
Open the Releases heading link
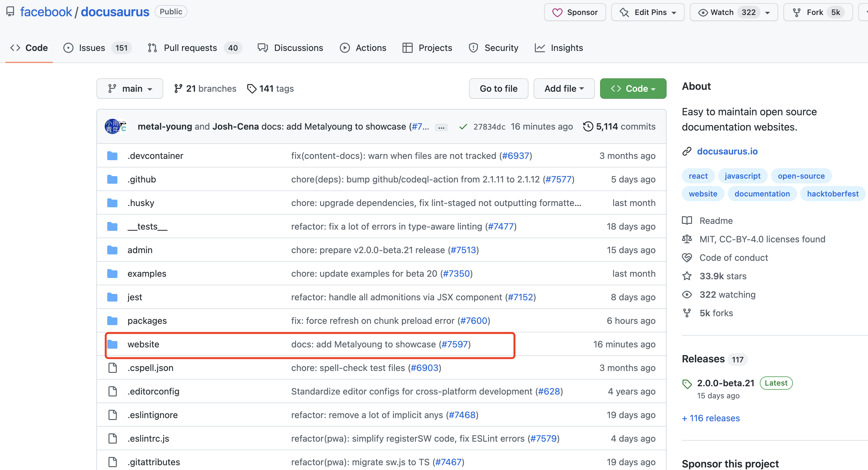[x=703, y=359]
